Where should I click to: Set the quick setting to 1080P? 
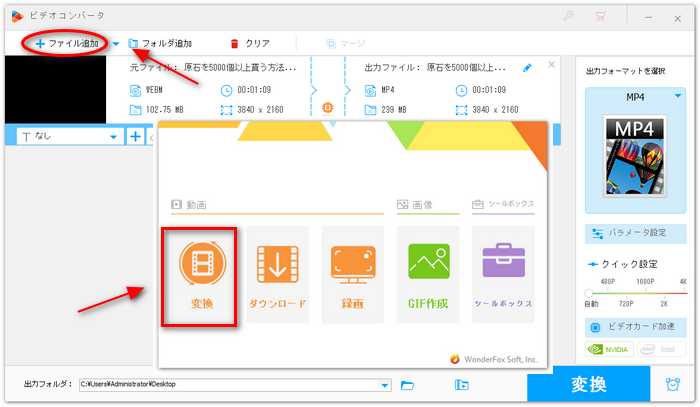click(645, 282)
